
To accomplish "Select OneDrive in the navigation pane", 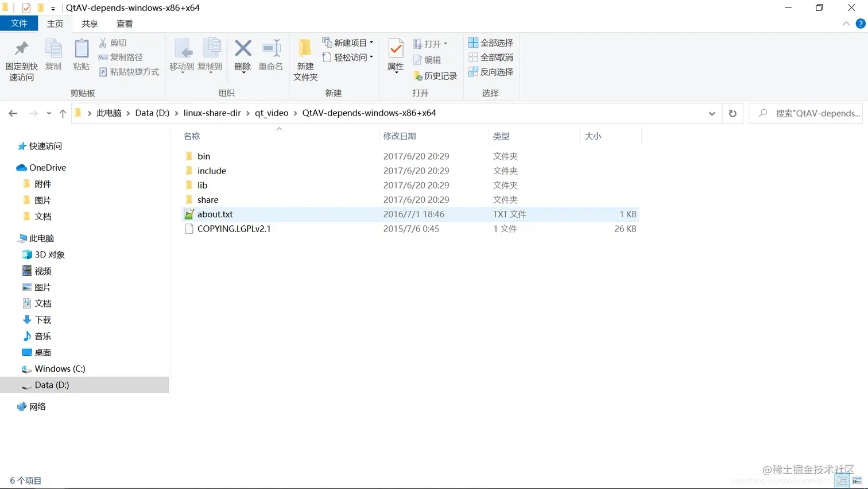I will point(41,168).
